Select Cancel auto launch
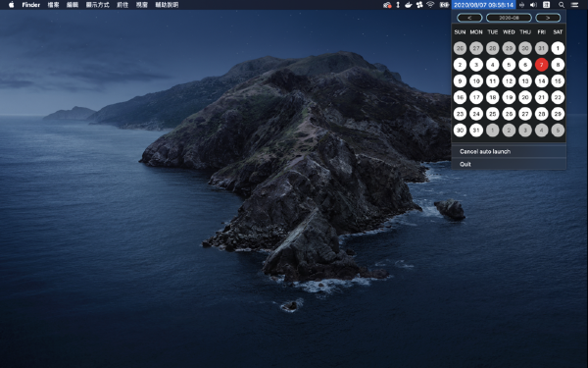The width and height of the screenshot is (588, 368). [x=509, y=152]
